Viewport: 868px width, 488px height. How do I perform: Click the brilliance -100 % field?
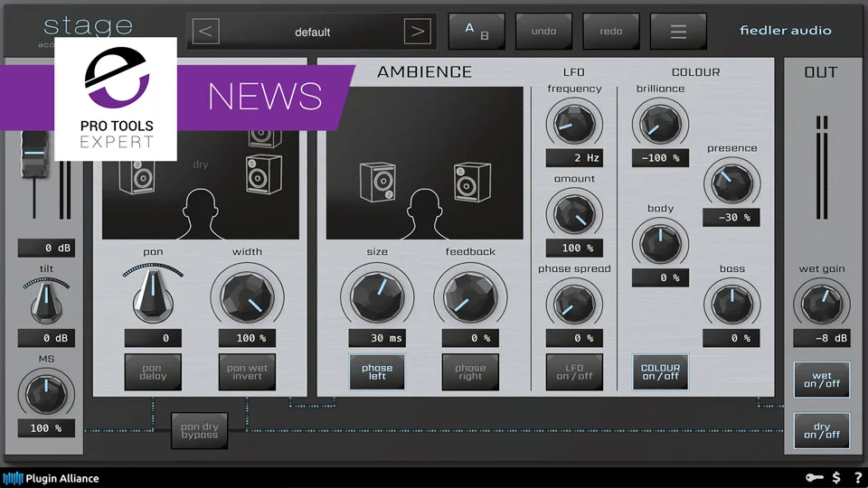(x=660, y=157)
